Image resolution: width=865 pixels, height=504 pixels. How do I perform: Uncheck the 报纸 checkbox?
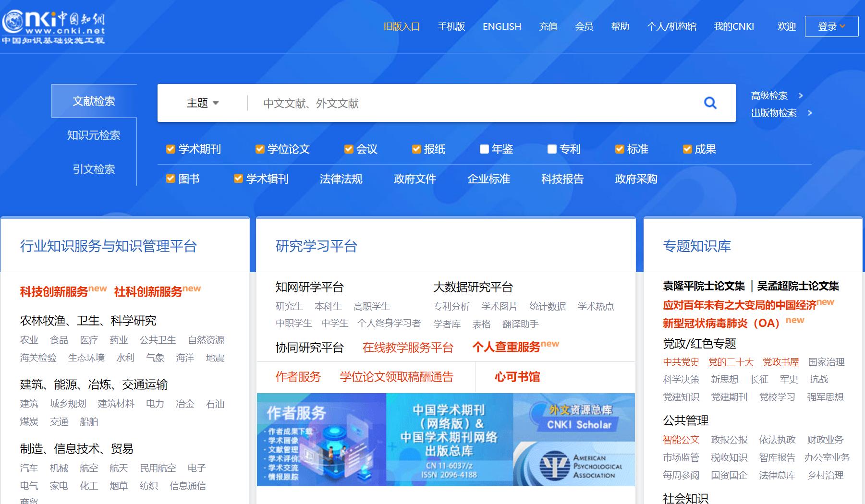(416, 149)
